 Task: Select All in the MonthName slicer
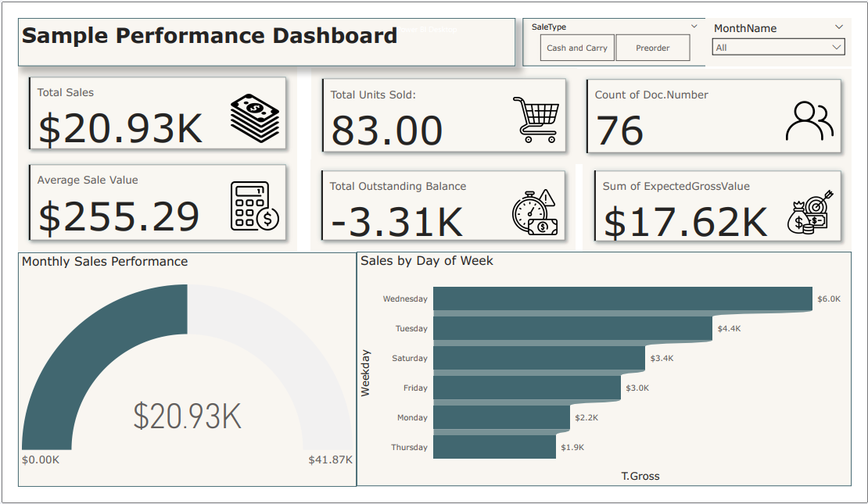[778, 46]
